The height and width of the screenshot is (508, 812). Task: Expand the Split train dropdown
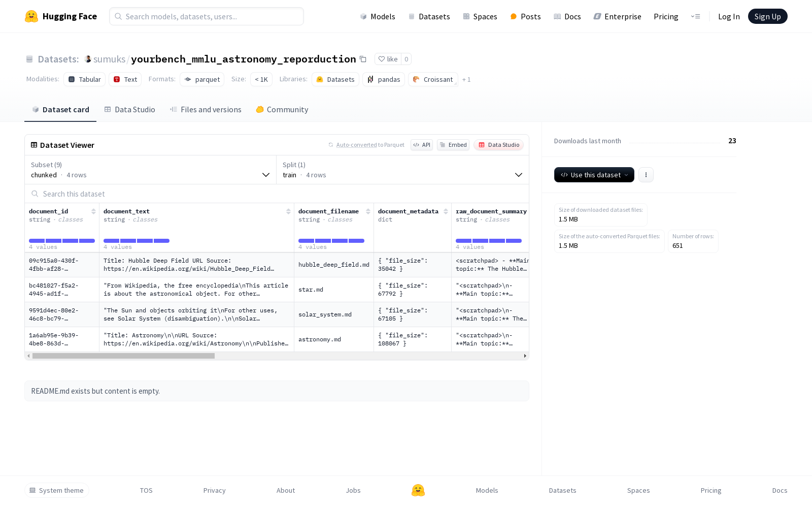(402, 170)
